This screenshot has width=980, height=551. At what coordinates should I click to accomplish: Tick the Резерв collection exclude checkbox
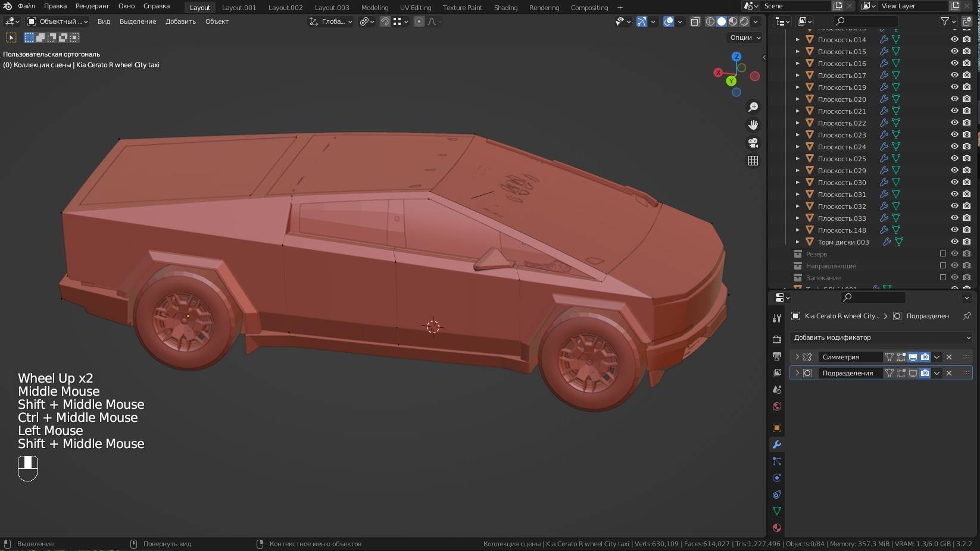pyautogui.click(x=942, y=253)
